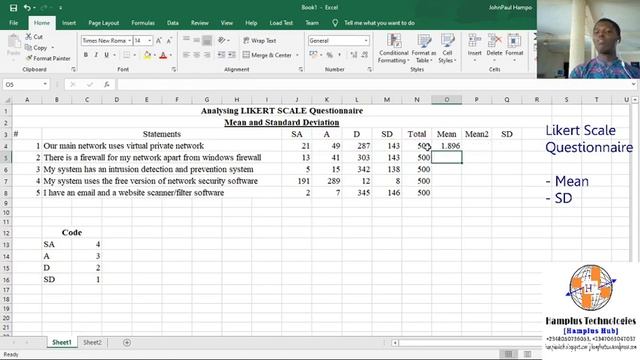
Task: Open Format as Table gallery
Action: click(x=424, y=48)
